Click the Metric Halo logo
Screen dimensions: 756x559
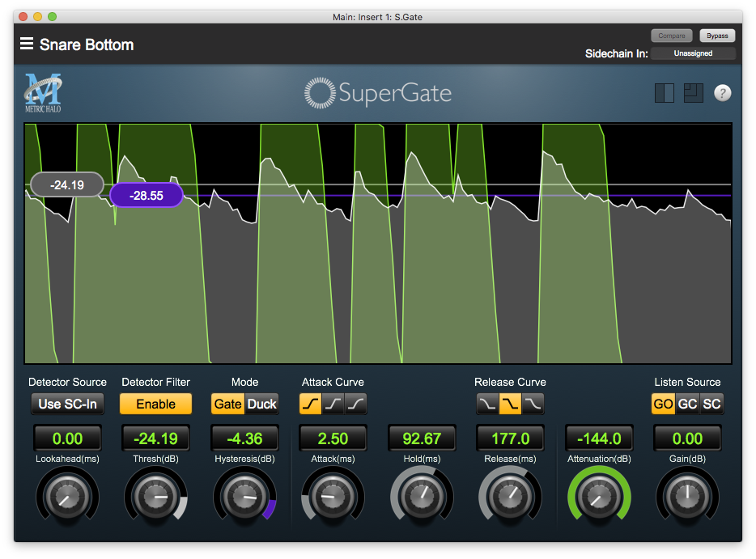(43, 93)
